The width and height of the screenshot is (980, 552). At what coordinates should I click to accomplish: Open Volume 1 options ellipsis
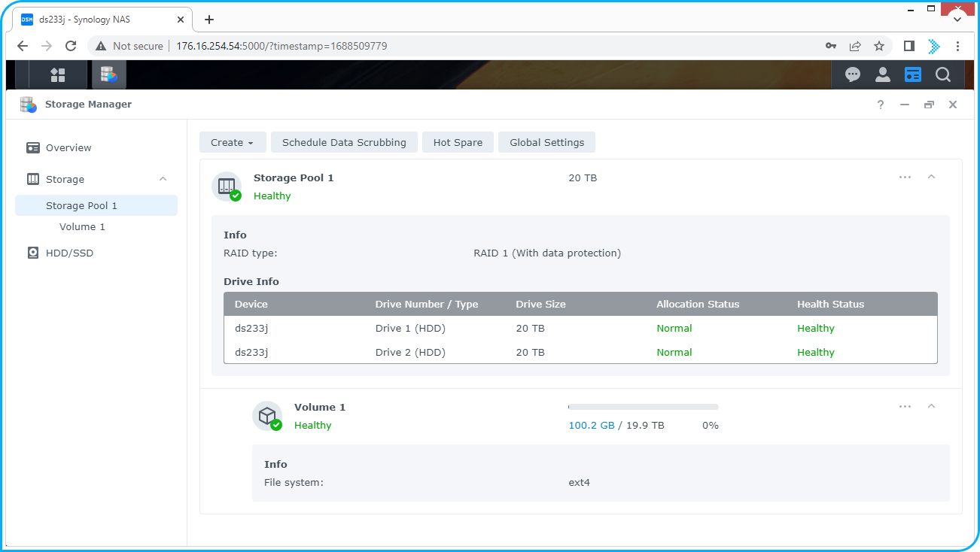pos(905,406)
